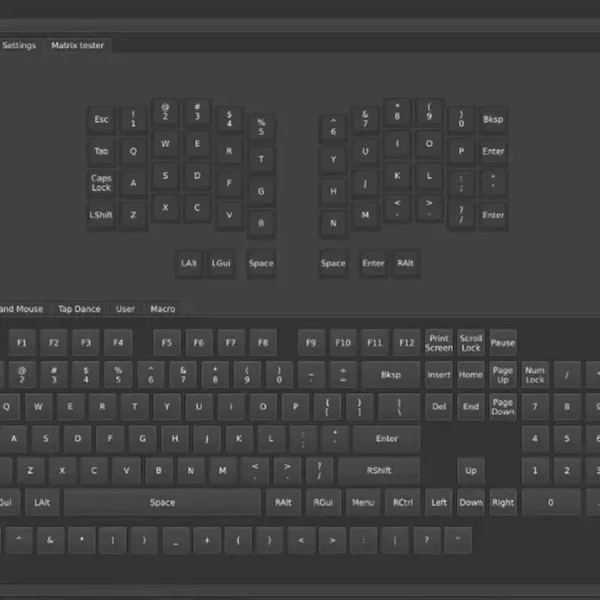Pick the Page Up keycode
Image resolution: width=600 pixels, height=600 pixels.
coord(503,375)
